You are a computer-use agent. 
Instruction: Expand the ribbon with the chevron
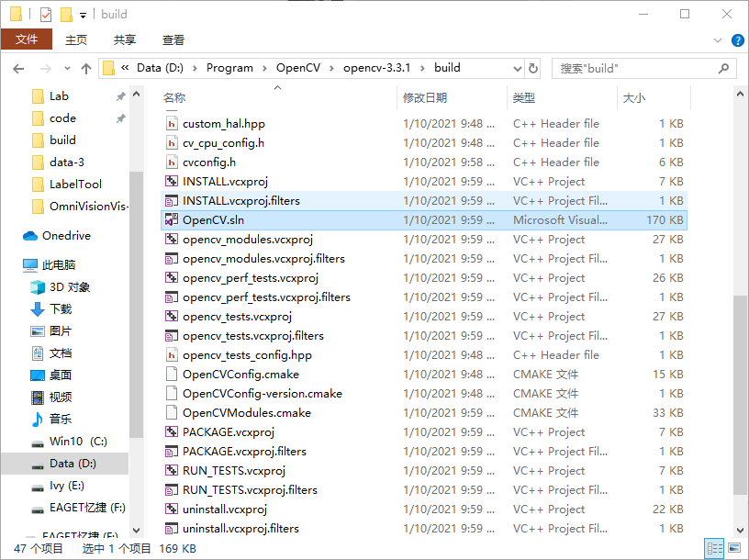pos(718,40)
